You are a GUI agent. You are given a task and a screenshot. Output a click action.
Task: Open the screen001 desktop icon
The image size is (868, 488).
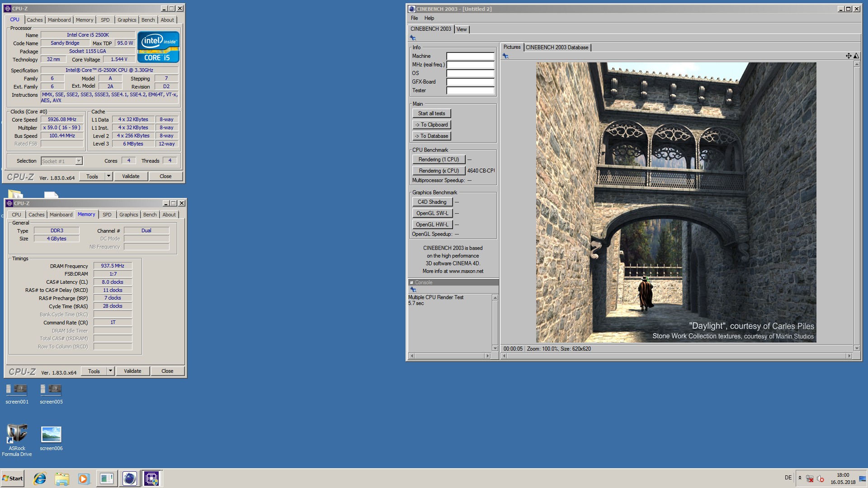[17, 394]
